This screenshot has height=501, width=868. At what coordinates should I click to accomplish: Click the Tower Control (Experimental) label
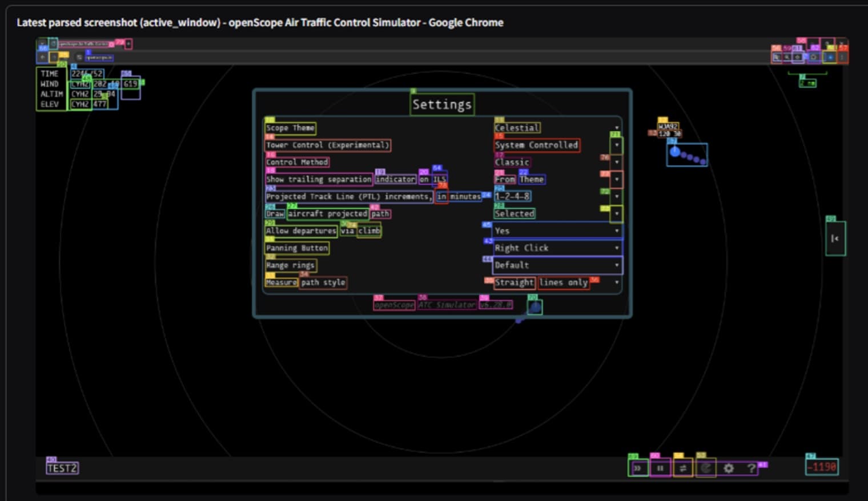click(x=328, y=145)
